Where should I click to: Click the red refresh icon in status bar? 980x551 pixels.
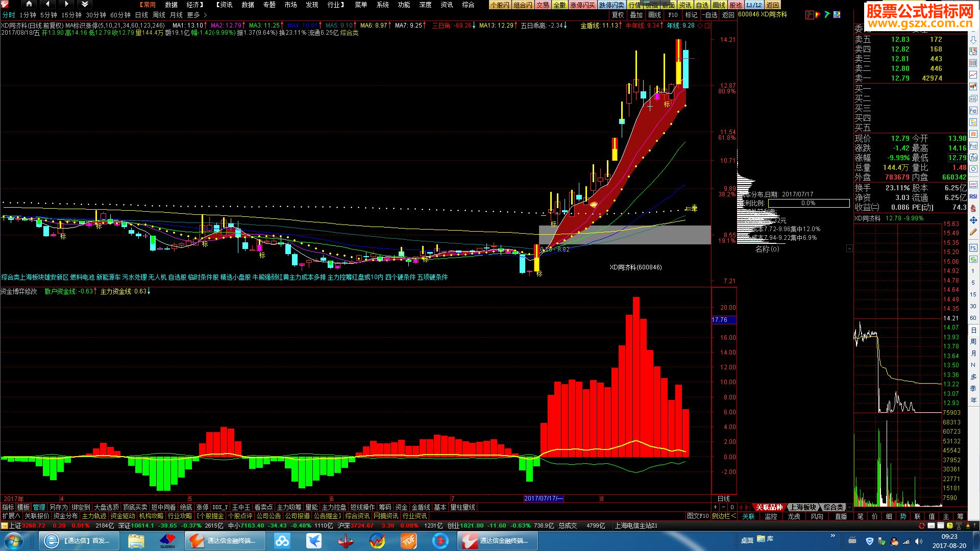921,525
